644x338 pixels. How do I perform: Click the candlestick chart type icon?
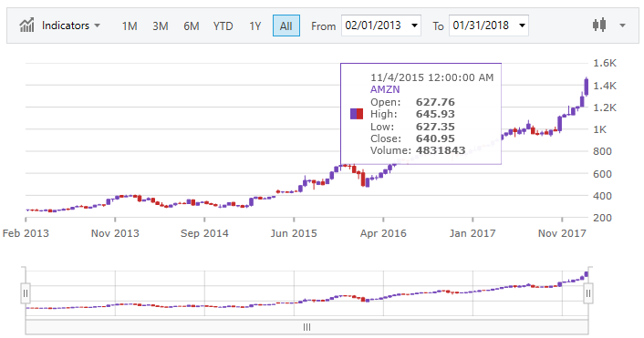point(599,26)
